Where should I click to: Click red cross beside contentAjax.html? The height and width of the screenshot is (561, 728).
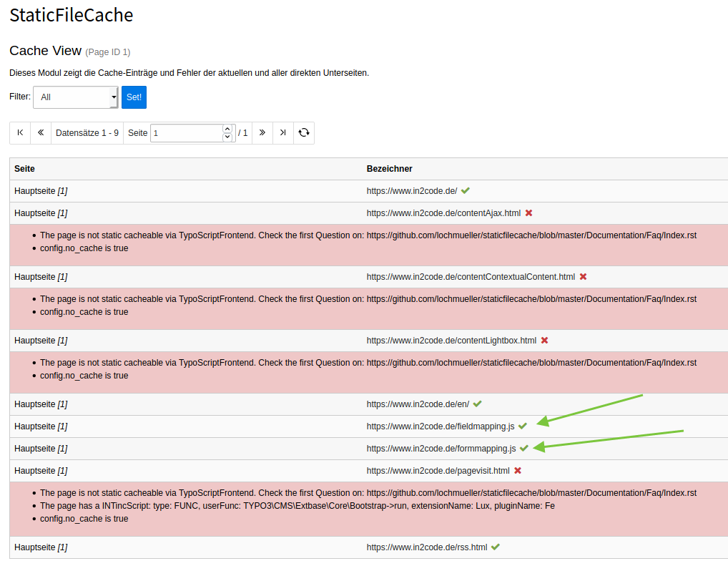tap(528, 213)
